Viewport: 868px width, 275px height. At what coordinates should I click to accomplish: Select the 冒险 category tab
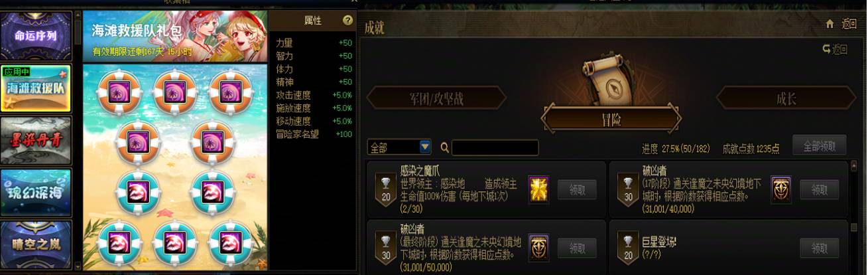(x=611, y=120)
